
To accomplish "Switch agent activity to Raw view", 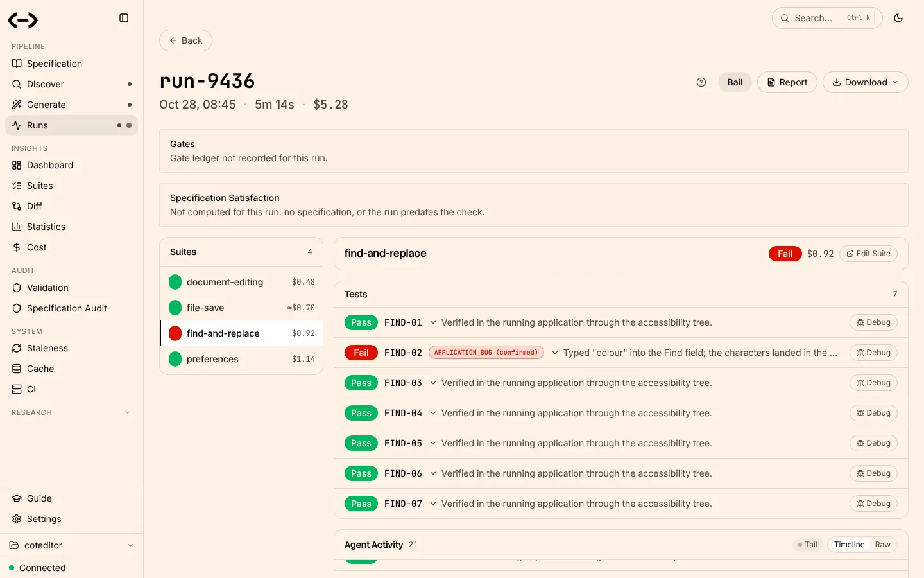I will tap(882, 545).
